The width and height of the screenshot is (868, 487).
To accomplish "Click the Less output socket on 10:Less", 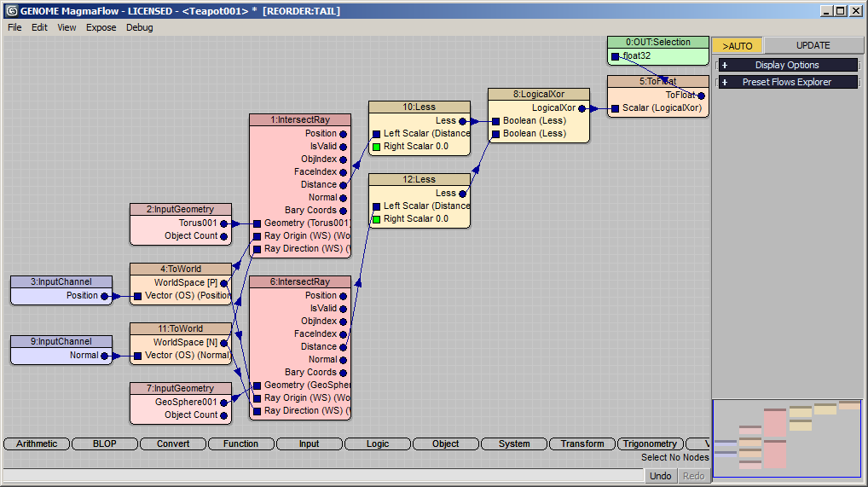I will (x=463, y=121).
